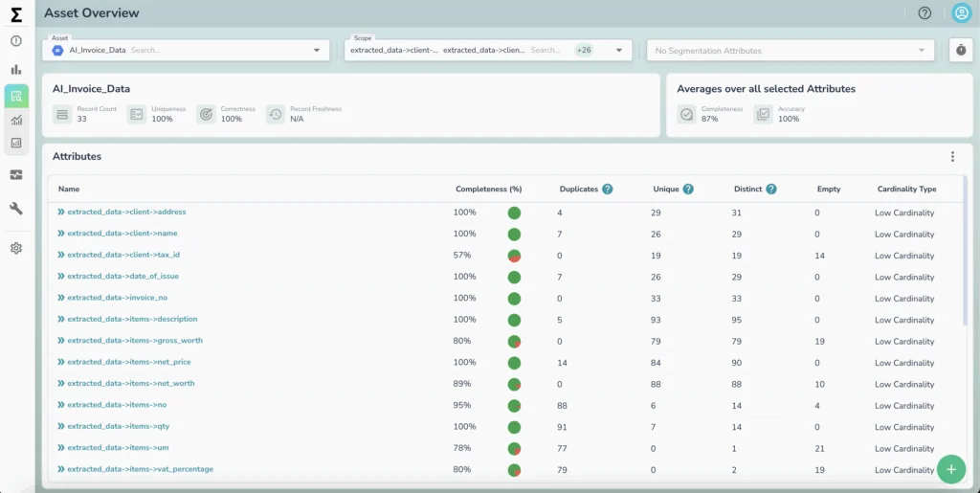
Task: Open the bar chart dashboard icon
Action: [x=16, y=70]
